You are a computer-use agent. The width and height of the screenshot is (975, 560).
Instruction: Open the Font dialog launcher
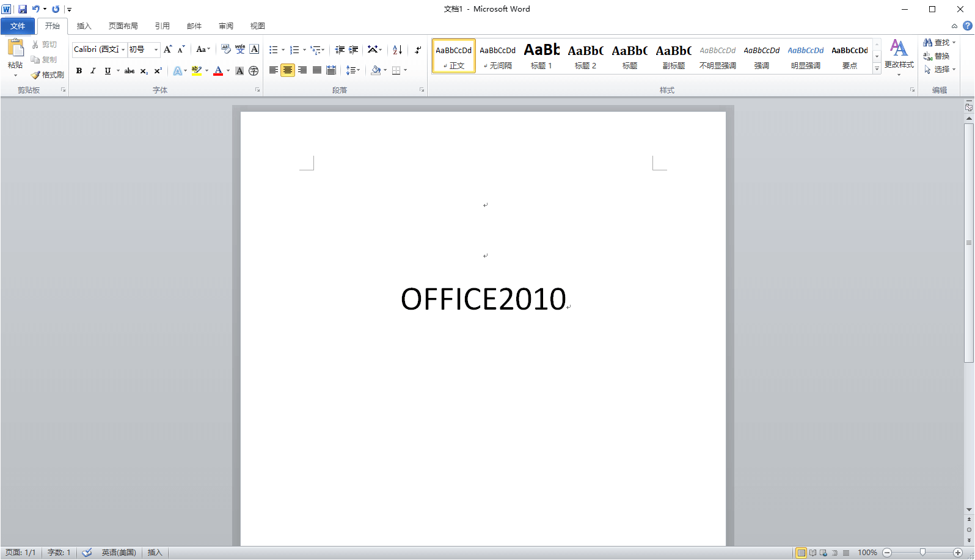tap(257, 90)
